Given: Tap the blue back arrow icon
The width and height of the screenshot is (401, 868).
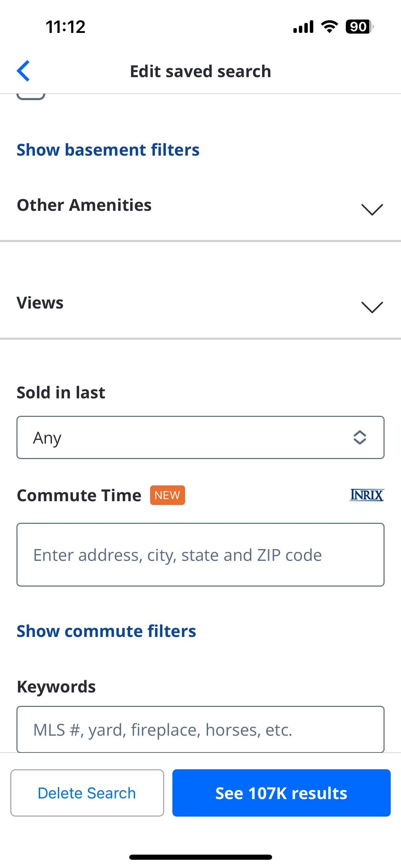Looking at the screenshot, I should pyautogui.click(x=23, y=71).
